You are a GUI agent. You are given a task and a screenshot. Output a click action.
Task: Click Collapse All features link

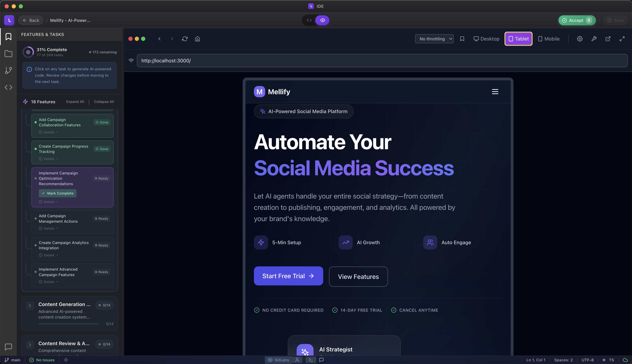click(x=104, y=102)
